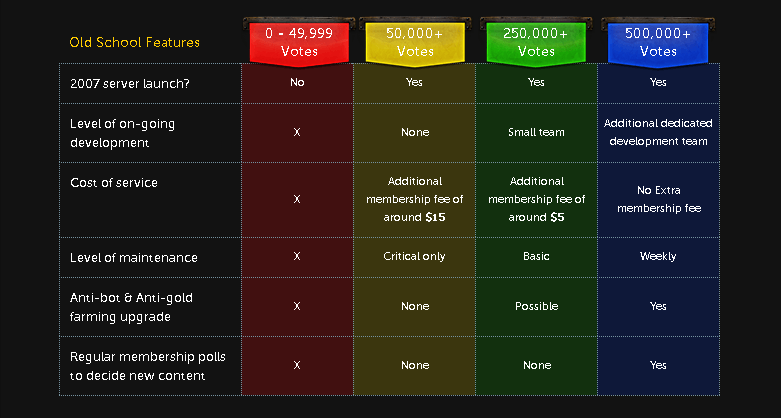Click Regular membership polls row label
This screenshot has width=781, height=418.
pos(148,366)
